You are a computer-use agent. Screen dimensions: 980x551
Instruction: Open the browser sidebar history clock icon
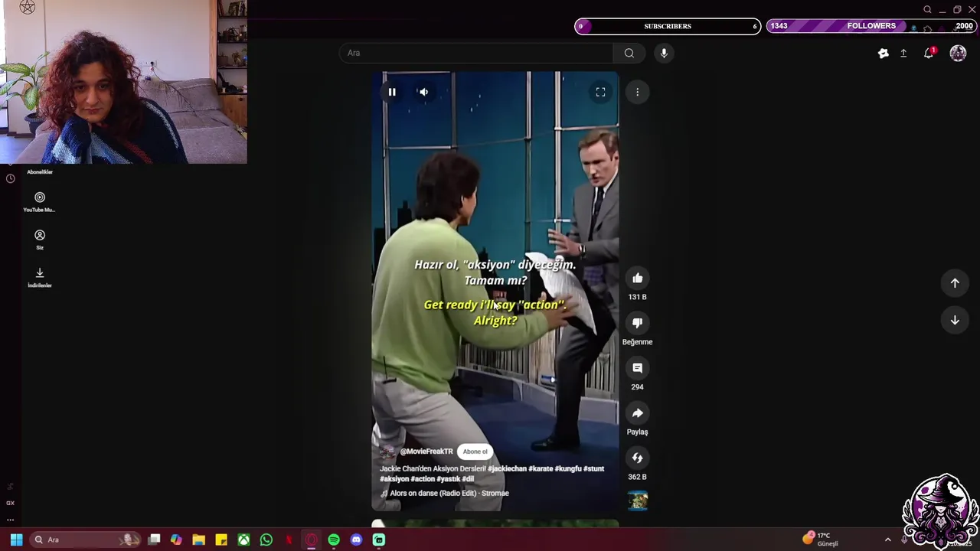(10, 178)
